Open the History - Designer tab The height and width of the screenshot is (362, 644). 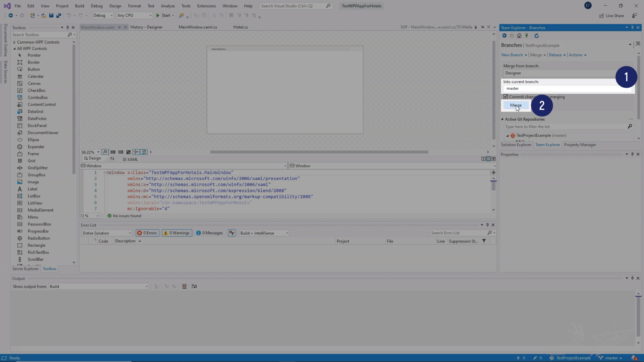(146, 27)
